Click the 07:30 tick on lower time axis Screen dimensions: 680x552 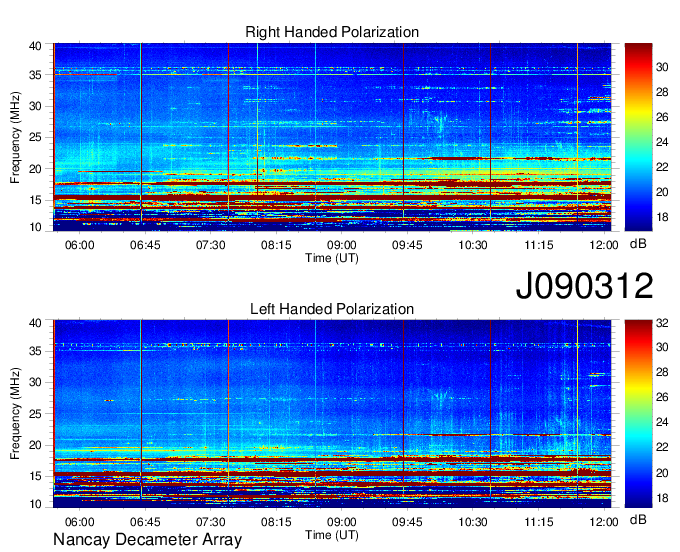(x=211, y=522)
